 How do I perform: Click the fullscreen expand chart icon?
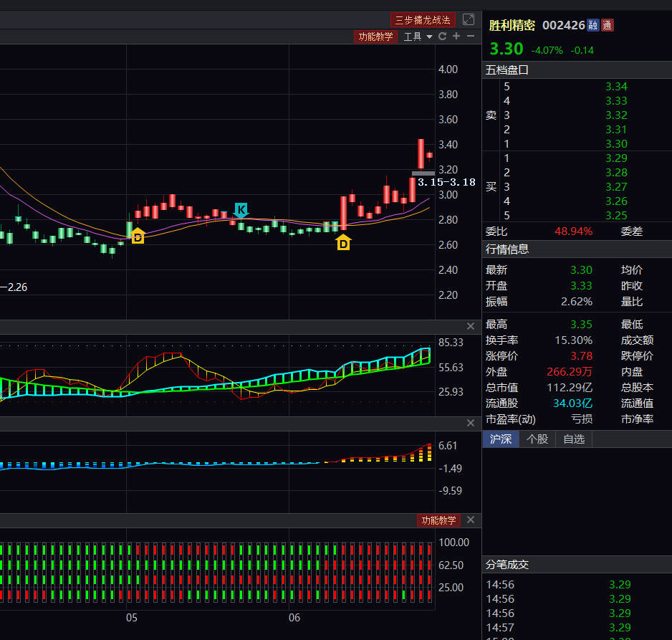point(469,19)
